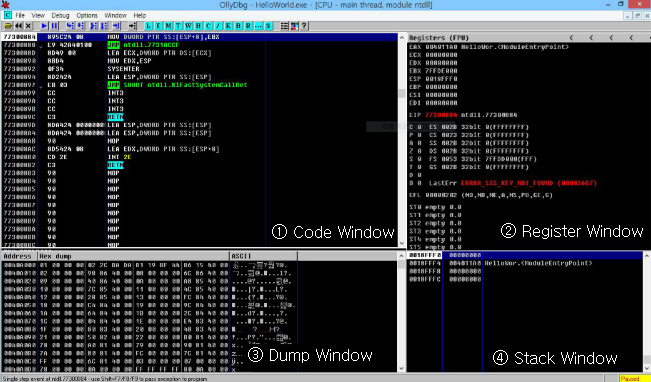Show Run trace with ... button
This screenshot has height=382, width=651.
(x=258, y=26)
